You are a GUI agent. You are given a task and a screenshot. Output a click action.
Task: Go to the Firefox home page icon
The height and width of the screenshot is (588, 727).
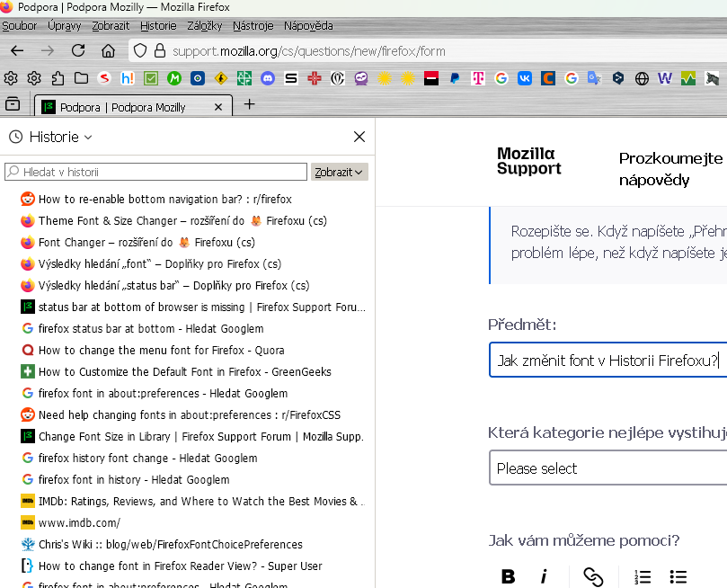pos(108,50)
